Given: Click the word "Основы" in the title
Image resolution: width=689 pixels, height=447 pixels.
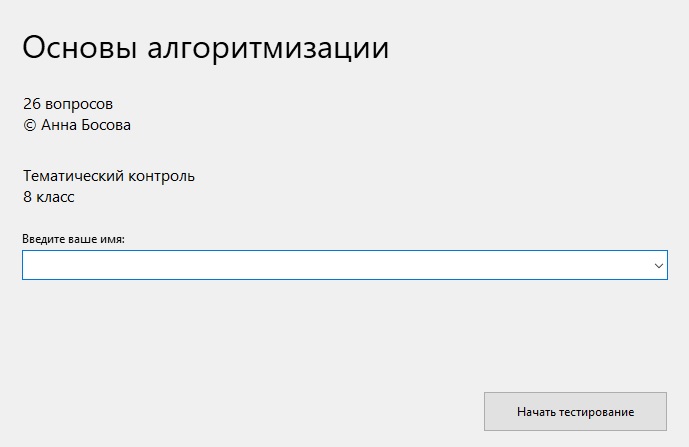Looking at the screenshot, I should click(75, 47).
